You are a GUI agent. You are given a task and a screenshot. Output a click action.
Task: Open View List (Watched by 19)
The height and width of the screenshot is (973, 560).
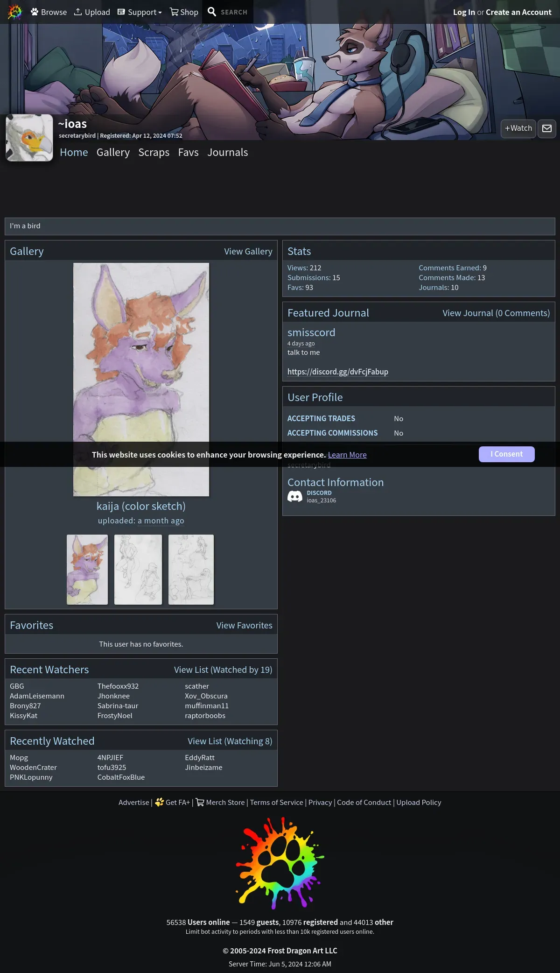223,670
